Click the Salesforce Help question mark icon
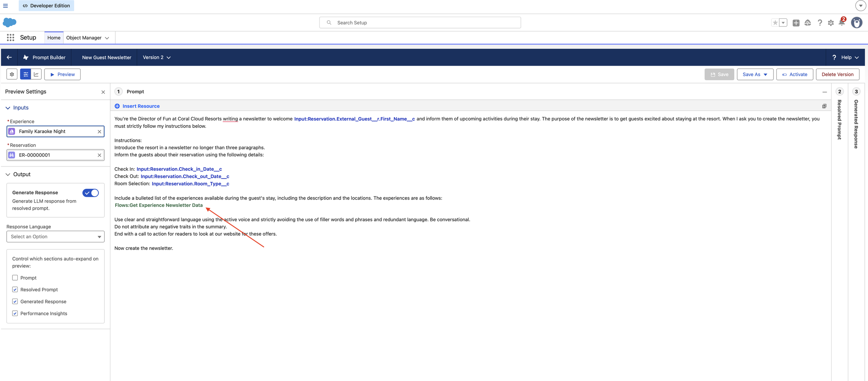Screen dimensions: 868x381 click(819, 23)
